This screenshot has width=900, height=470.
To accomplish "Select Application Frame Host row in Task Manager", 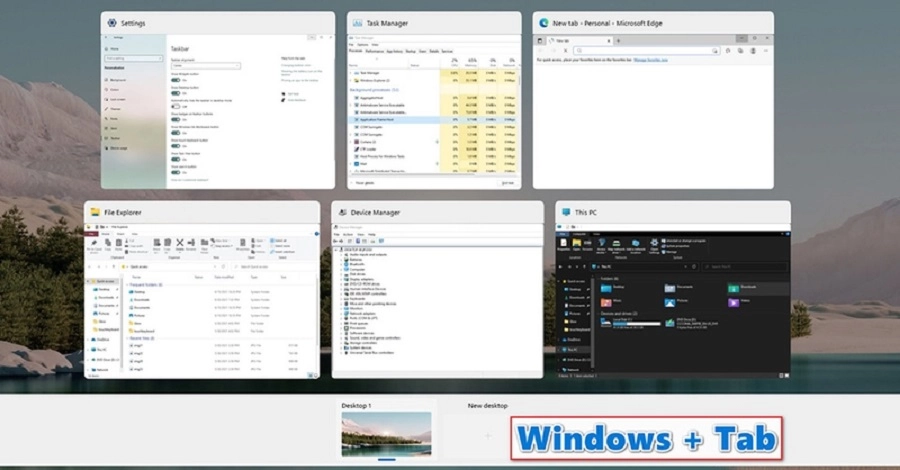I will click(433, 119).
